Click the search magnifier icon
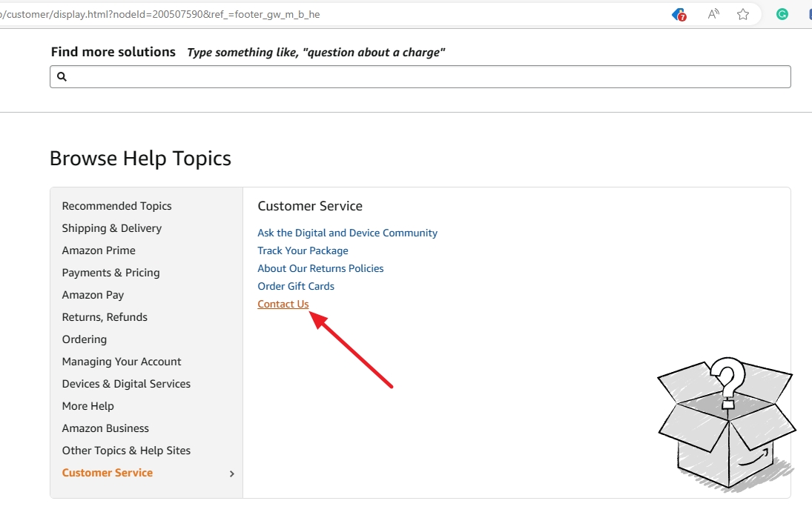This screenshot has width=812, height=515. [x=62, y=76]
